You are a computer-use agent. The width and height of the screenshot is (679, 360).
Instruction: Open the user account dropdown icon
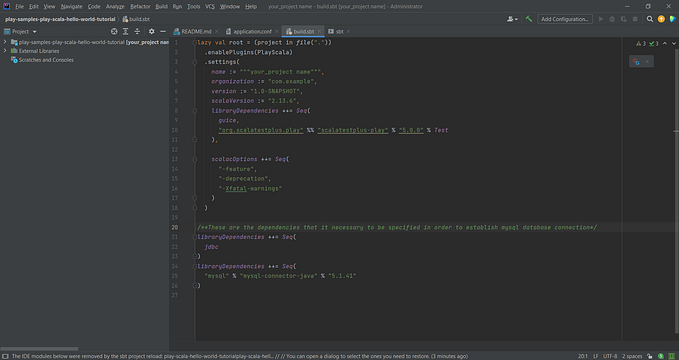[512, 19]
